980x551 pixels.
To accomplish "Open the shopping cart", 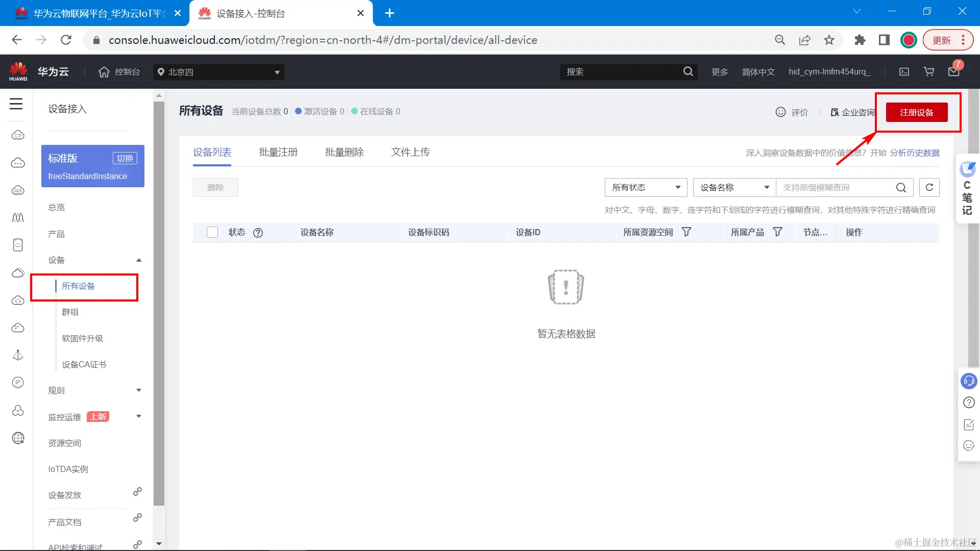I will [x=928, y=71].
